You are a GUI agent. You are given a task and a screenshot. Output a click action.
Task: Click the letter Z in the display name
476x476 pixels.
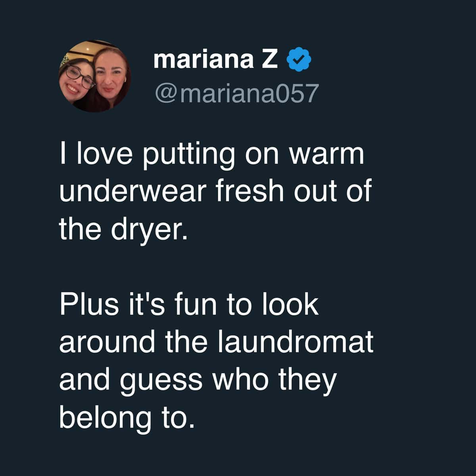click(270, 59)
